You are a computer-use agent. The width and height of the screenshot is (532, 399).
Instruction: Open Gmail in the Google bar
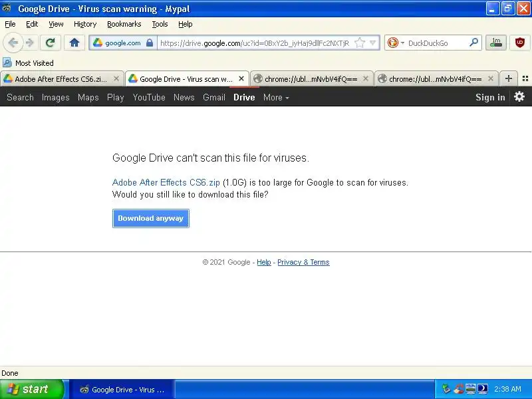click(214, 97)
